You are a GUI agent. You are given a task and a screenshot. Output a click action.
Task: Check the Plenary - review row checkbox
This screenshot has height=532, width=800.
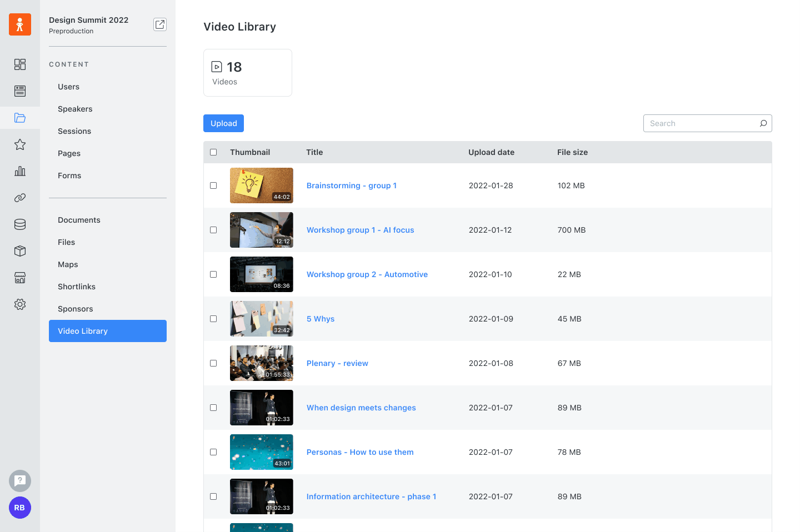point(213,363)
